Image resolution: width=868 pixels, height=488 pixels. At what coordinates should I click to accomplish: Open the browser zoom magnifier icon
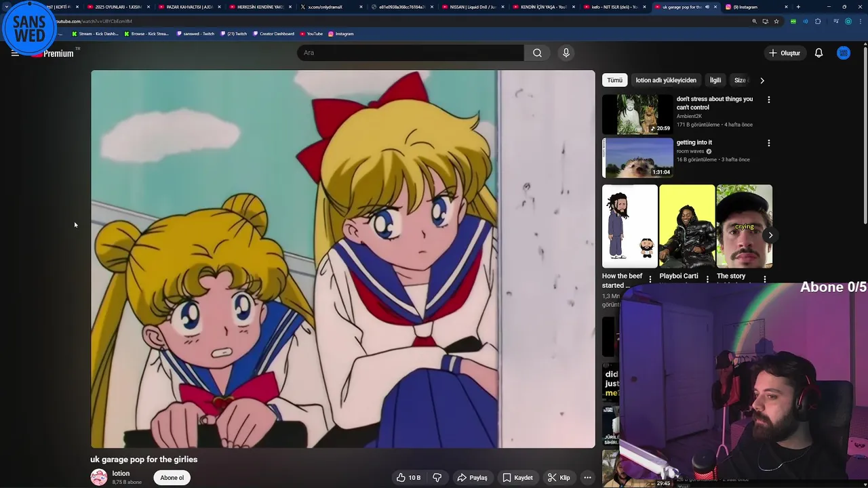[x=754, y=22]
